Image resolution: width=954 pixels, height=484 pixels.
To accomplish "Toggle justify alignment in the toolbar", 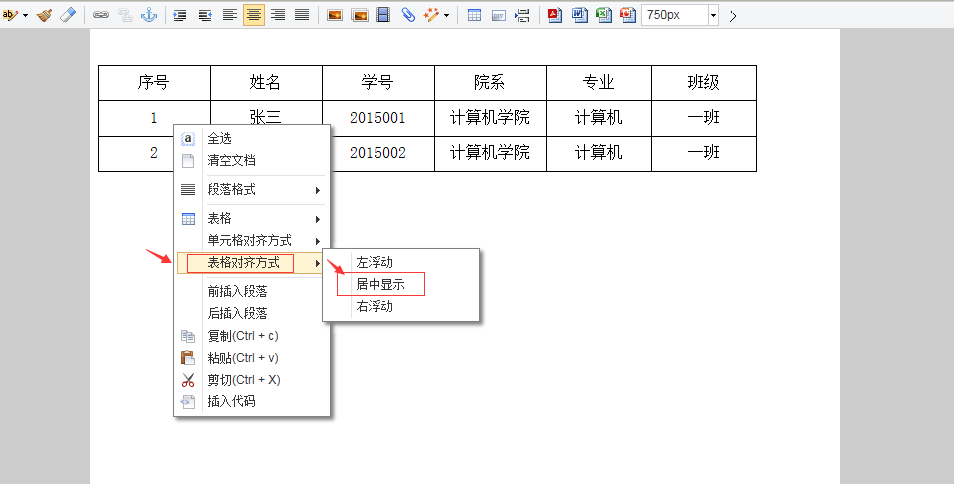I will point(302,15).
